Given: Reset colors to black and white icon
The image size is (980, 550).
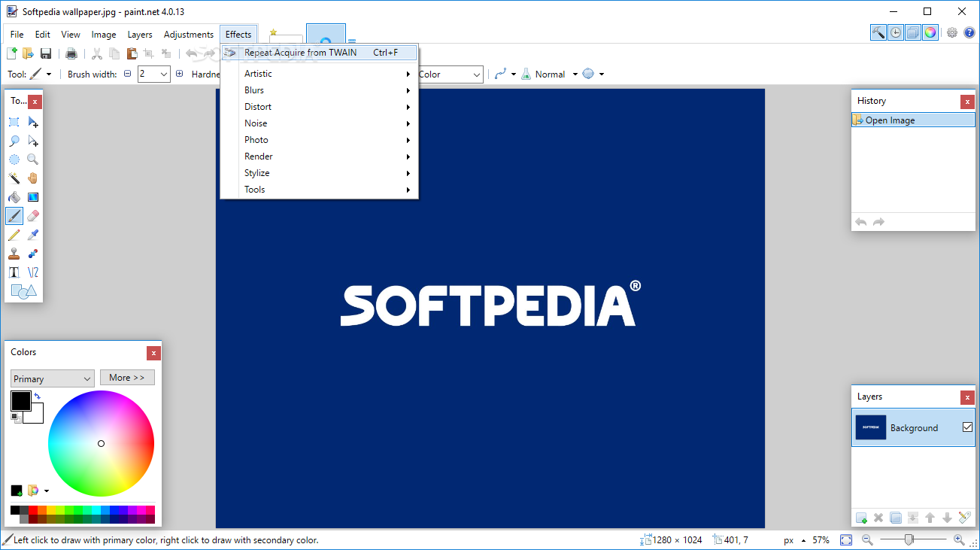Looking at the screenshot, I should 15,417.
